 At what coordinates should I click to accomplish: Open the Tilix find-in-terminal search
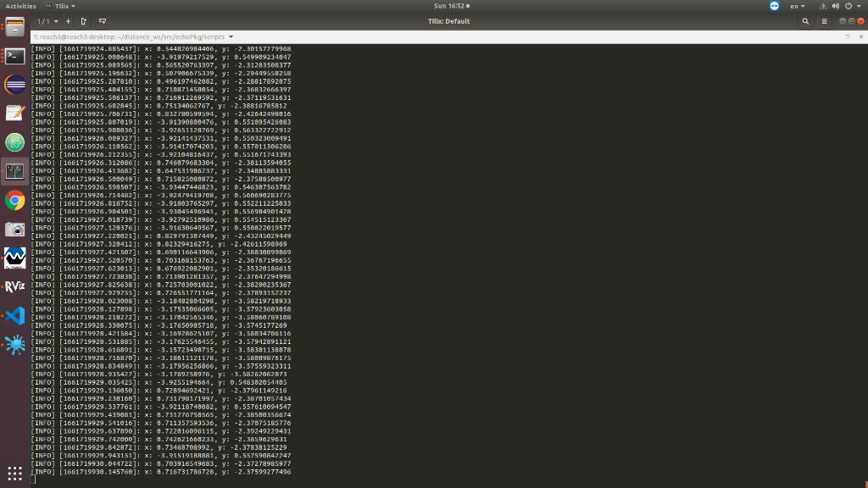click(805, 21)
